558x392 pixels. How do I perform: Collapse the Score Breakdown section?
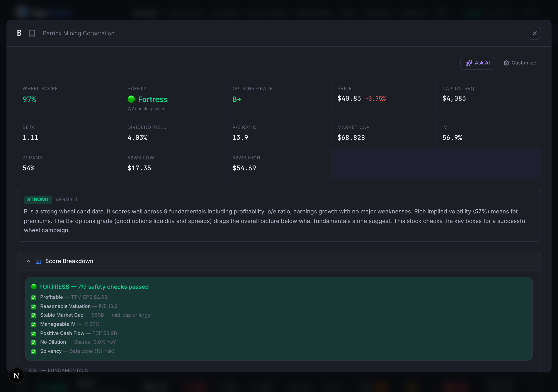(28, 261)
